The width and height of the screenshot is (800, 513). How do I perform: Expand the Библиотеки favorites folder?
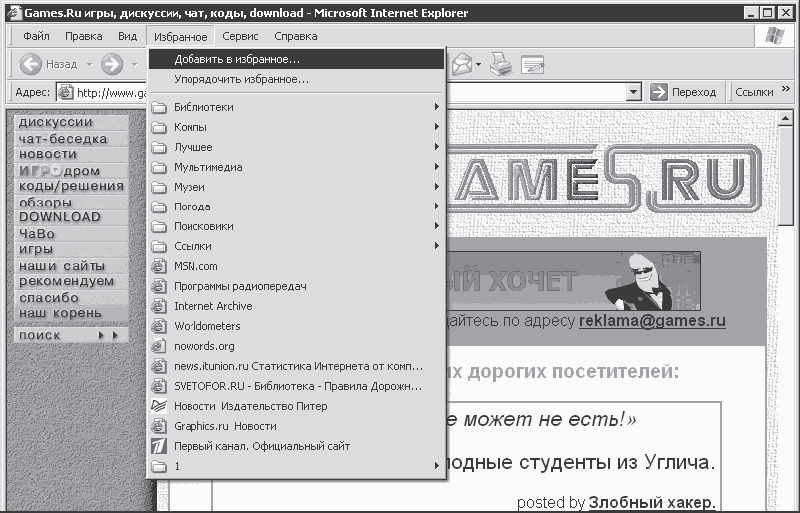[297, 107]
